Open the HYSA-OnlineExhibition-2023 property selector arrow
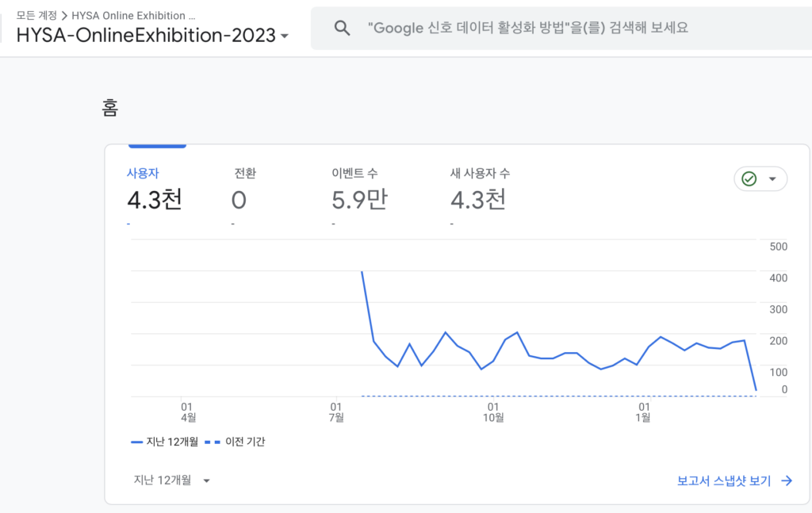 tap(285, 36)
